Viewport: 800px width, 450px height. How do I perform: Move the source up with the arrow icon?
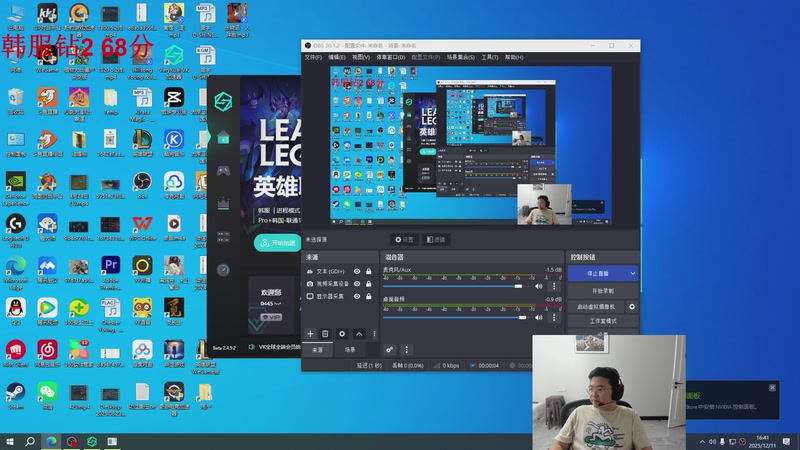point(359,334)
